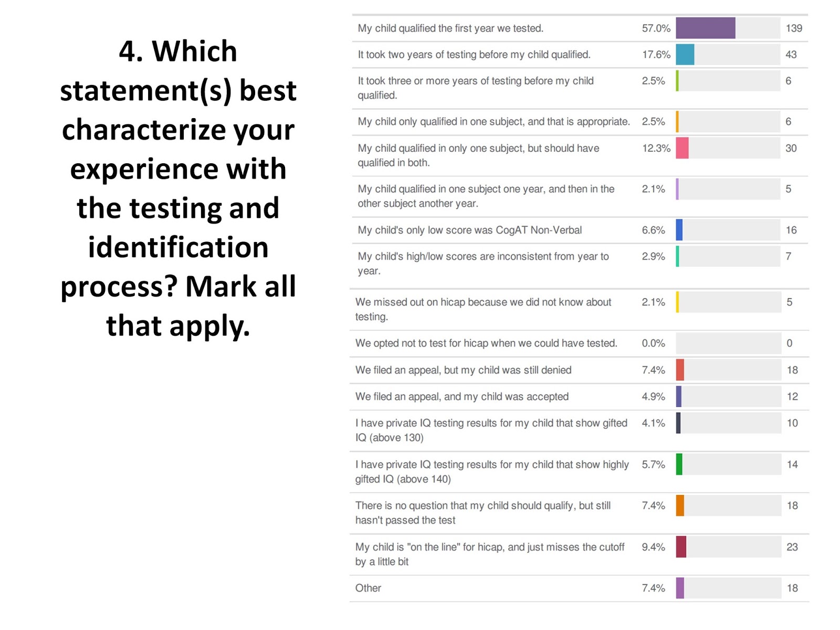Click the pink bar for the 12.3% response
840x630 pixels.
click(x=682, y=148)
